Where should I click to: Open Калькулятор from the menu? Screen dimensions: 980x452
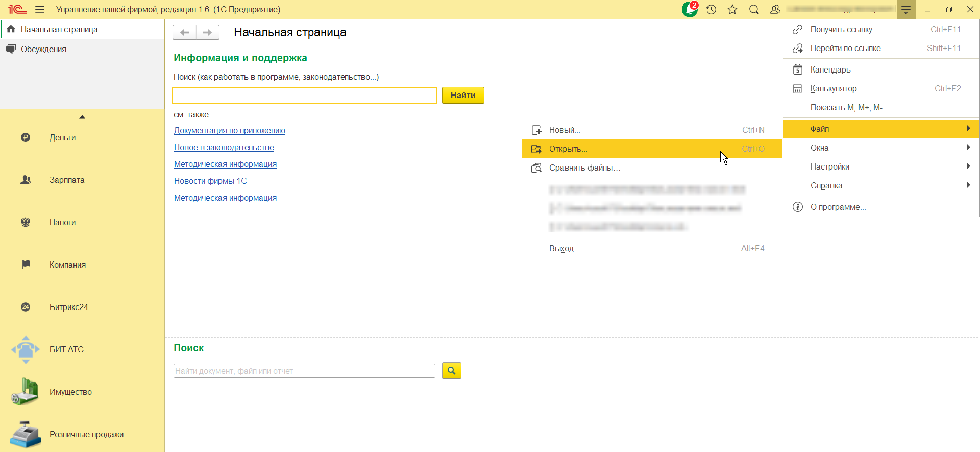pyautogui.click(x=881, y=88)
